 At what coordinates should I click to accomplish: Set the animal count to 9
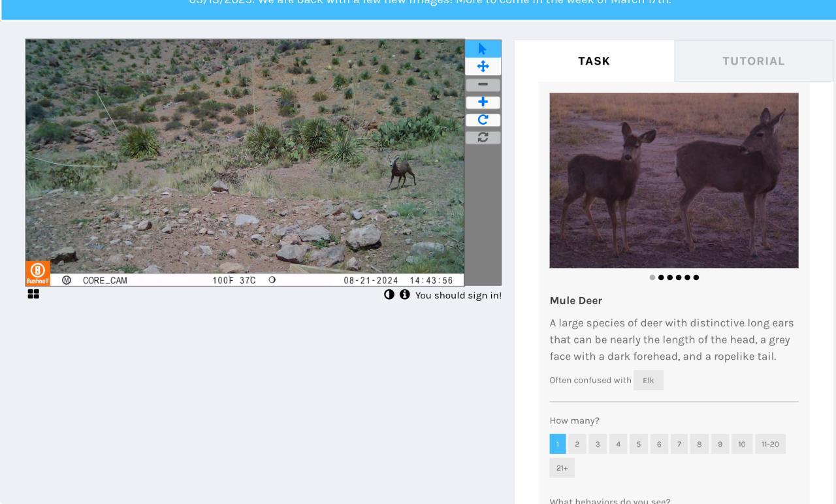[719, 444]
